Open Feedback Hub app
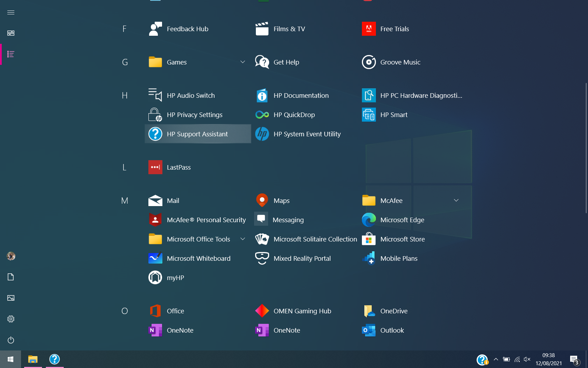Image resolution: width=588 pixels, height=368 pixels. click(198, 29)
